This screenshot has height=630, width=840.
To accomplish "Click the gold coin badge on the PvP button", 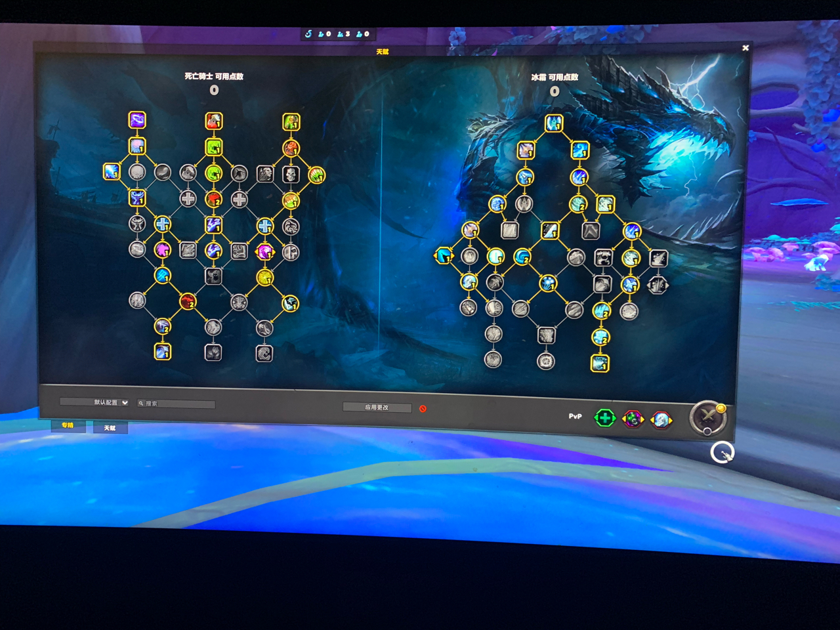I will click(720, 408).
